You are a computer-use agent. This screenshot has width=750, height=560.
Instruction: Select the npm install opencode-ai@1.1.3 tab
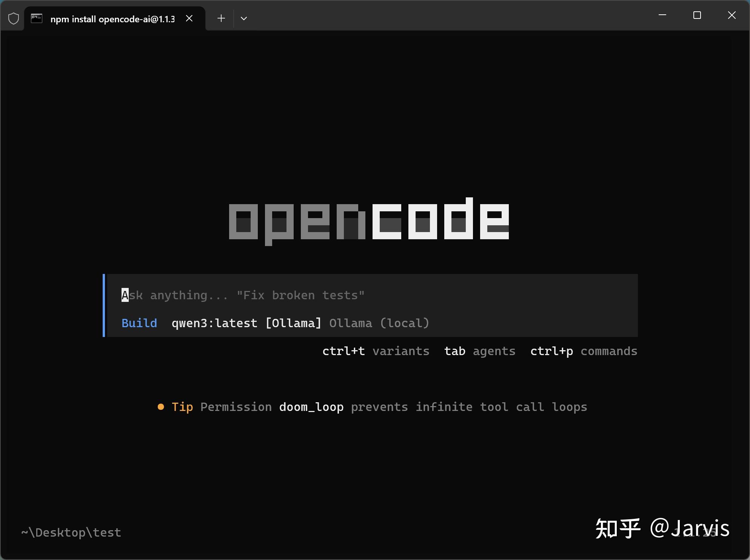112,18
